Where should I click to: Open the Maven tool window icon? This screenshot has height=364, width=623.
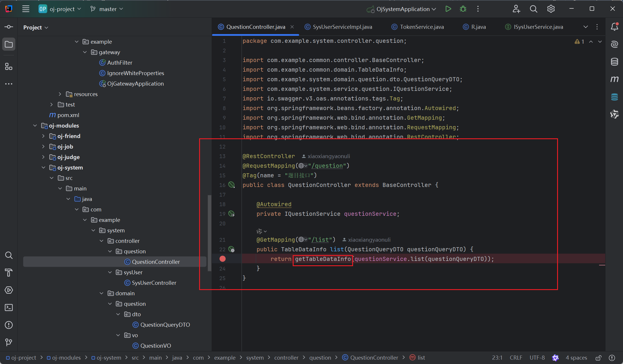(x=615, y=79)
